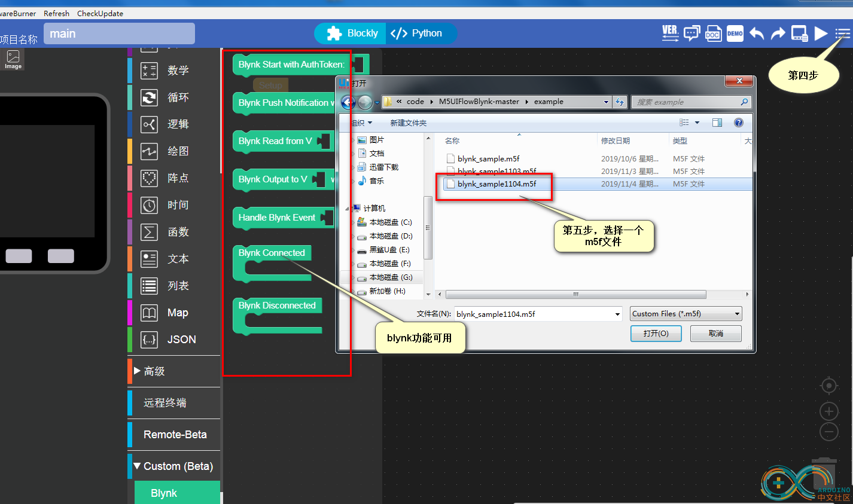The width and height of the screenshot is (853, 504).
Task: Click Refresh in the top menu
Action: click(x=56, y=13)
